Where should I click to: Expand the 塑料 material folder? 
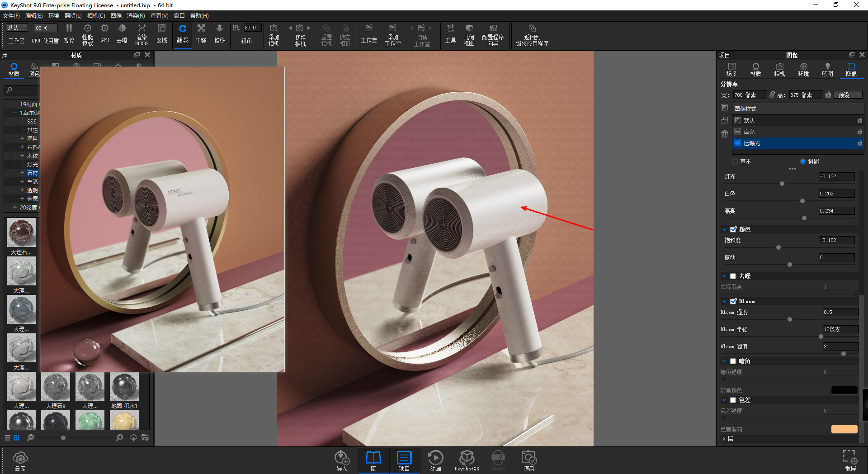click(x=22, y=138)
